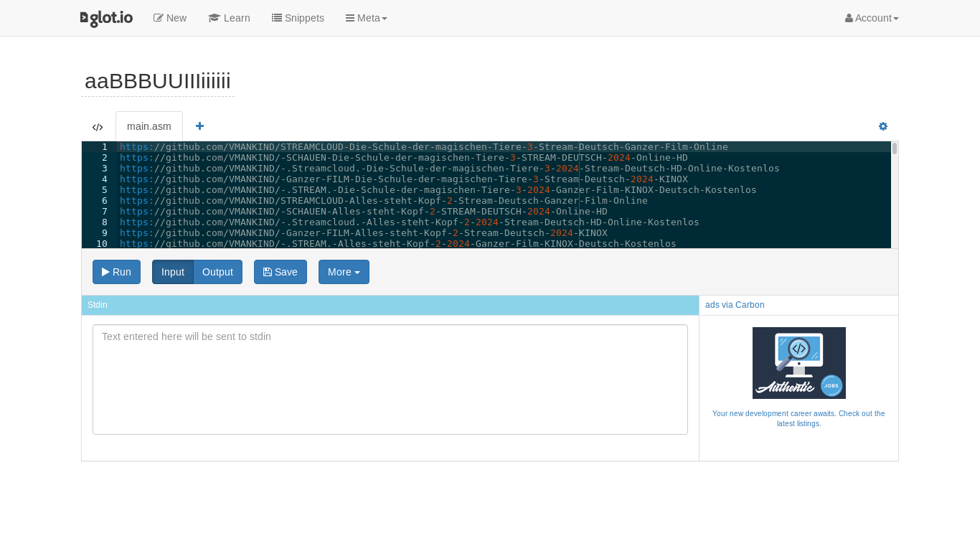Click line 10 STREAM Alles-steht-Kopf URL

click(398, 244)
